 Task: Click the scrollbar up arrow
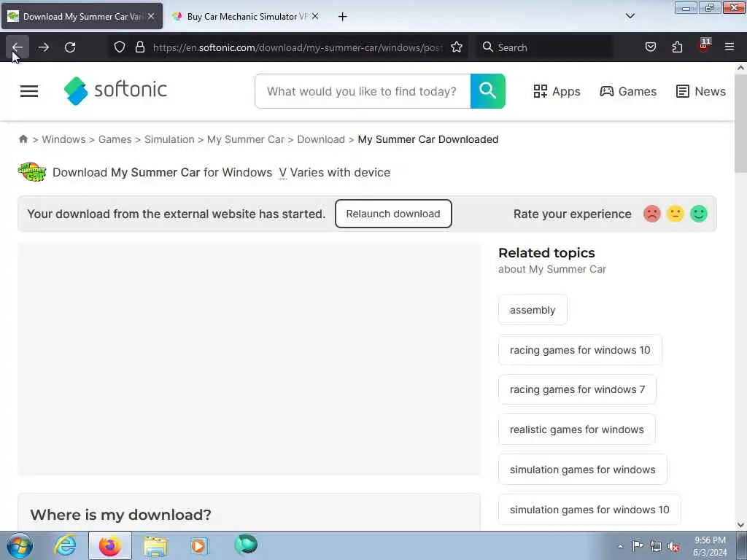tap(740, 68)
